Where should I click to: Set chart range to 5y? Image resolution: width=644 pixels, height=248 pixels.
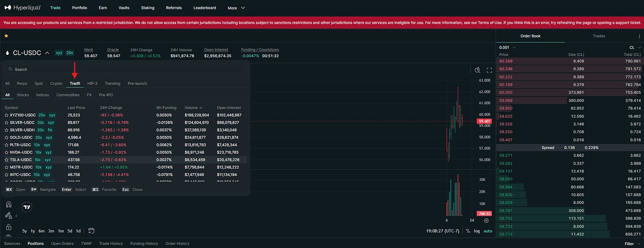click(25, 231)
